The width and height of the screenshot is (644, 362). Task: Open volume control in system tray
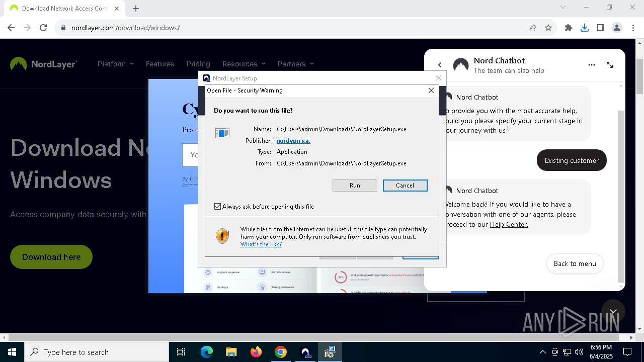(x=579, y=352)
